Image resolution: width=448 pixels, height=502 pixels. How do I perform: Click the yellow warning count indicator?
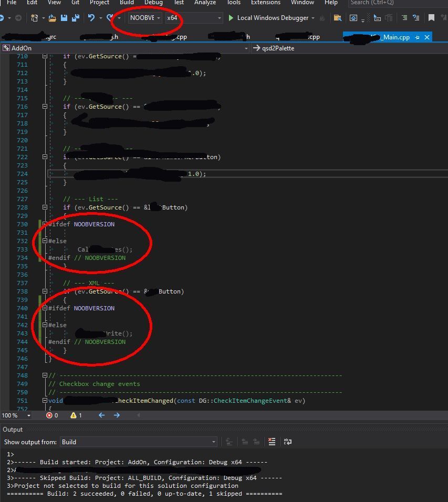[76, 415]
